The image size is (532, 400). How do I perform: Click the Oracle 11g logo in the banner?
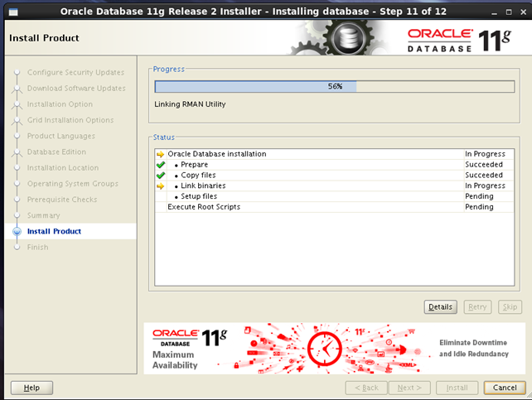click(190, 338)
